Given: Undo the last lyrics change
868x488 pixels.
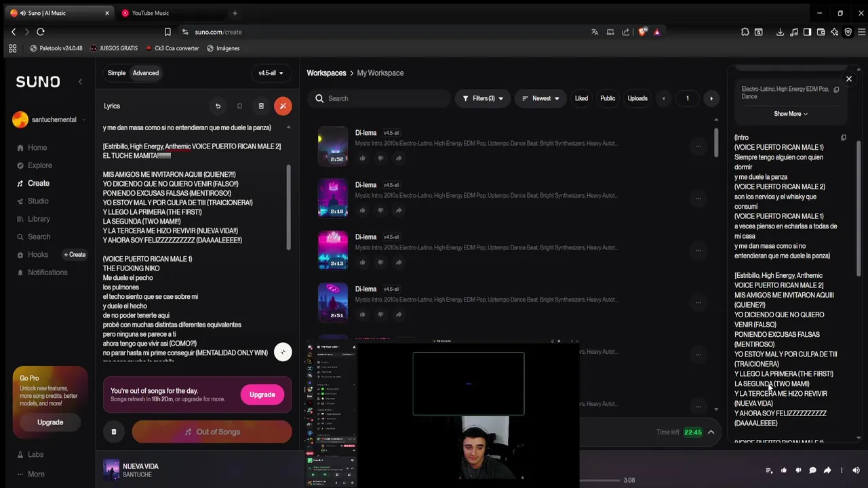Looking at the screenshot, I should [218, 106].
